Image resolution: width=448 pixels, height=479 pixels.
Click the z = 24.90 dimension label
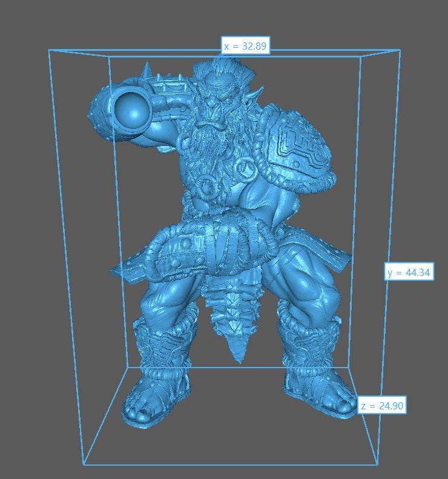coord(382,406)
